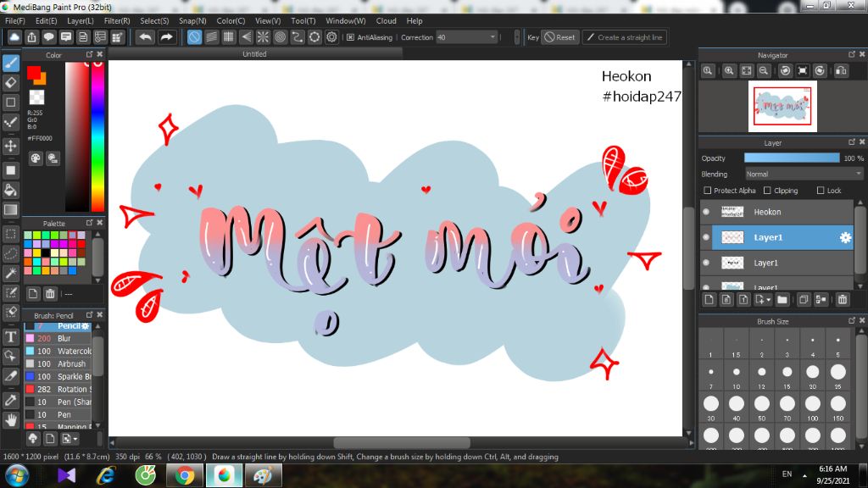Image resolution: width=868 pixels, height=488 pixels.
Task: Toggle visibility of the unselected Layer1 below
Action: (706, 263)
